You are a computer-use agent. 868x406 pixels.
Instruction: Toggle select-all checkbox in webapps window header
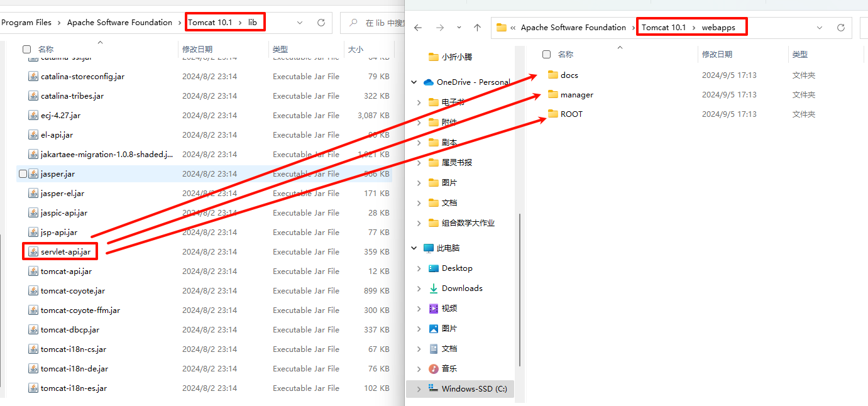click(x=546, y=55)
